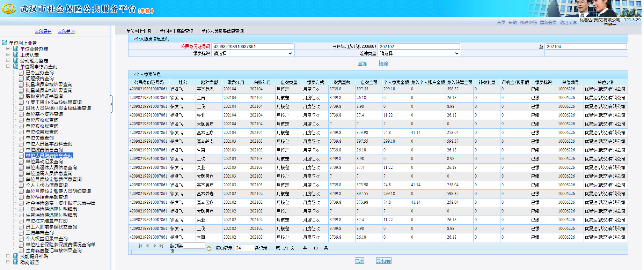
Task: Go to the first page of results
Action: point(140,246)
